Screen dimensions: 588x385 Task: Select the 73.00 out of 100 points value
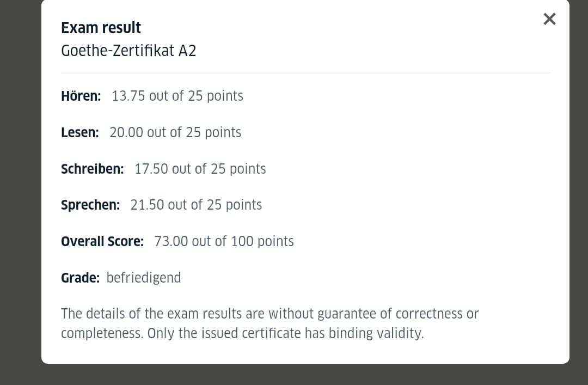point(224,241)
